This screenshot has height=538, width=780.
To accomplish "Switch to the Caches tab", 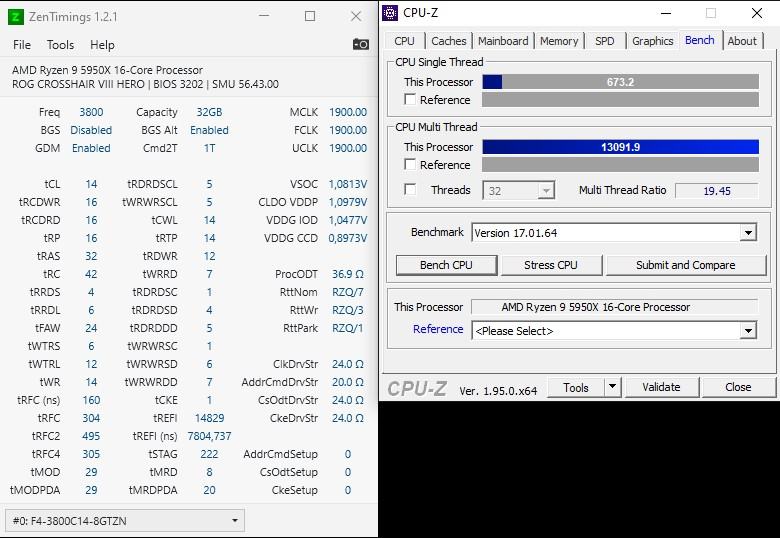I will pyautogui.click(x=449, y=41).
